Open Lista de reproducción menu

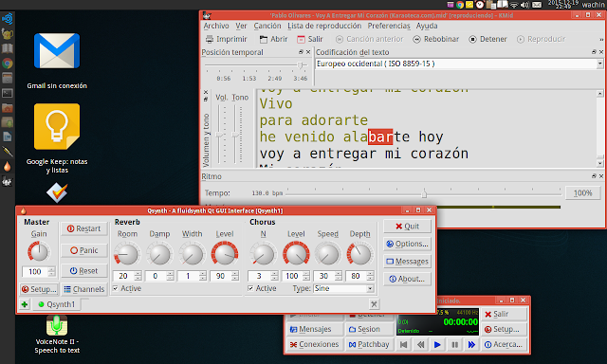[x=324, y=26]
